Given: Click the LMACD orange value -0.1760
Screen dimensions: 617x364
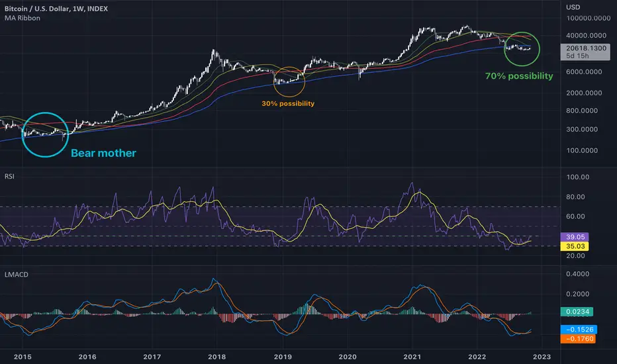Looking at the screenshot, I should pyautogui.click(x=578, y=339).
